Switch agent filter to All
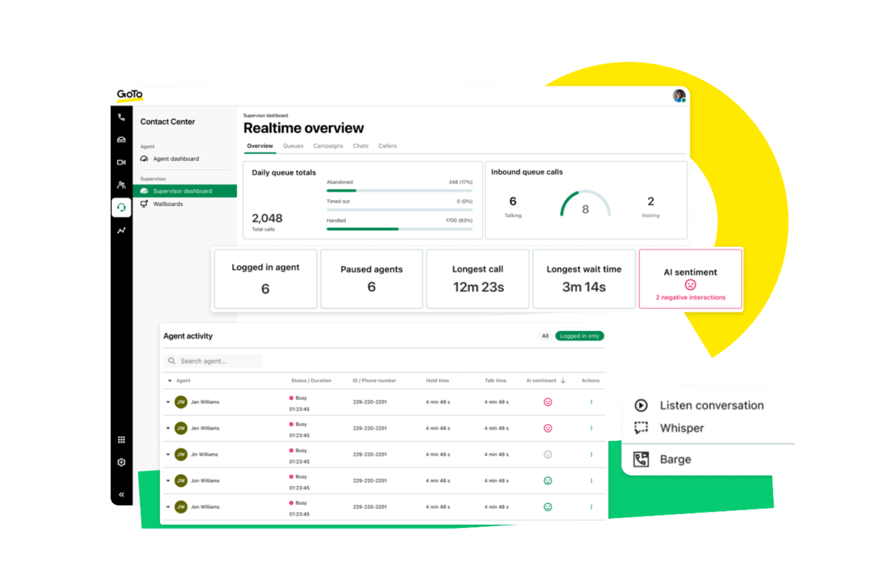This screenshot has width=882, height=588. (544, 335)
